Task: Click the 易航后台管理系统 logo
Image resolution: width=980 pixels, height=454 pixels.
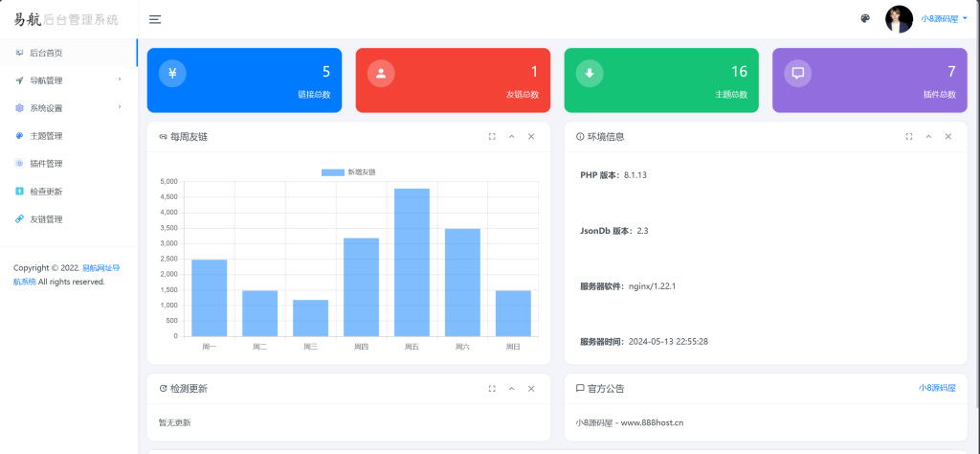Action: pos(66,20)
